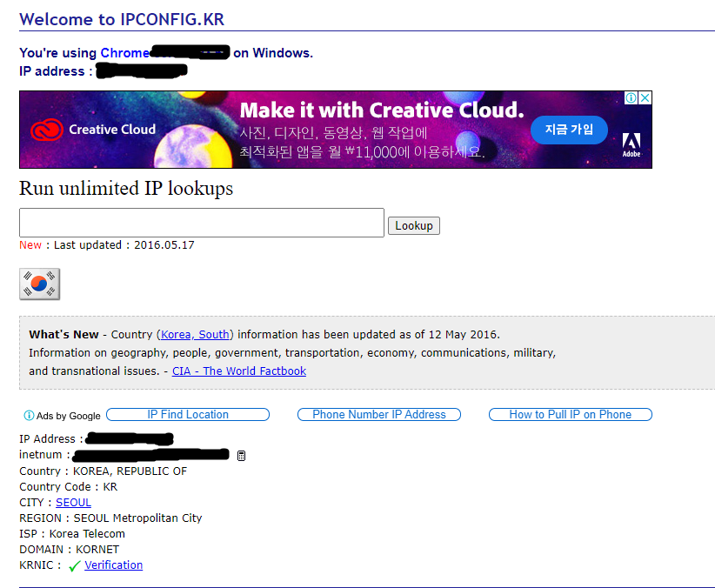Click the red 'New' label
The image size is (715, 588).
[x=30, y=245]
